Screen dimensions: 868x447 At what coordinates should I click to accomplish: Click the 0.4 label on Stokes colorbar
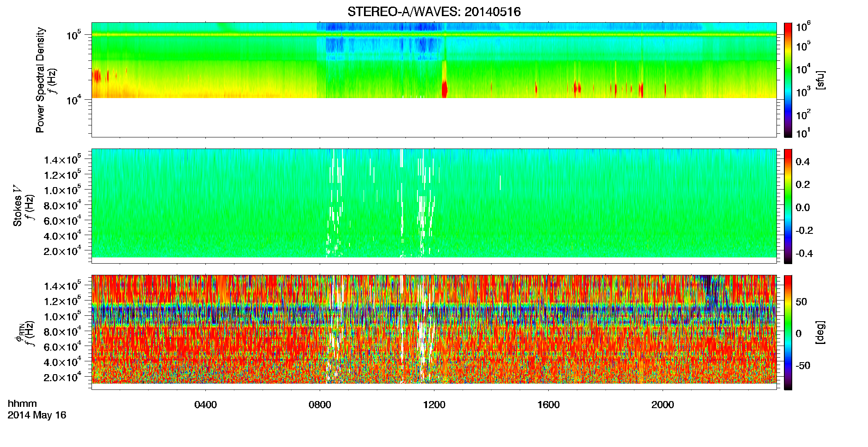[x=803, y=162]
